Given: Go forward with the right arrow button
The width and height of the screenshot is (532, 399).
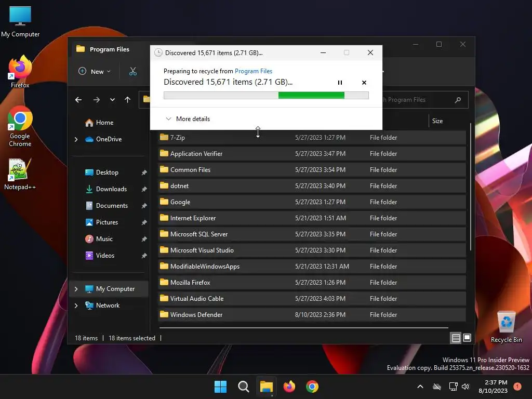Looking at the screenshot, I should point(96,100).
